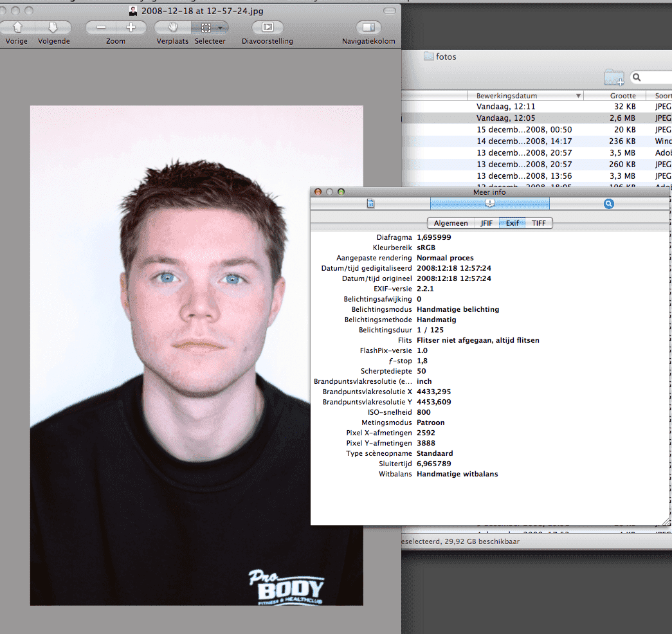The height and width of the screenshot is (634, 672).
Task: Open the magnifier keywords pane in Meer info
Action: 609,203
